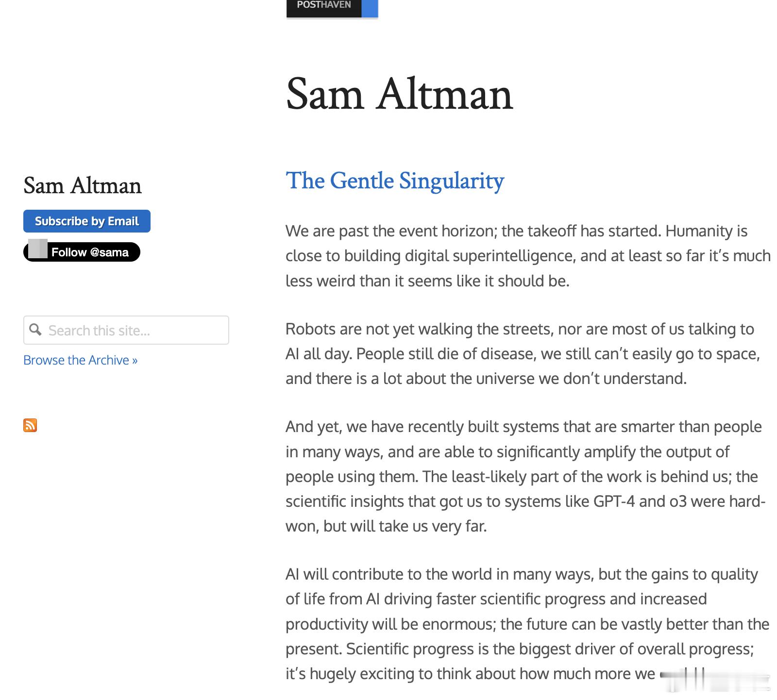Click paragraph starting 'We are past the event'
The width and height of the screenshot is (777, 700).
pos(528,256)
